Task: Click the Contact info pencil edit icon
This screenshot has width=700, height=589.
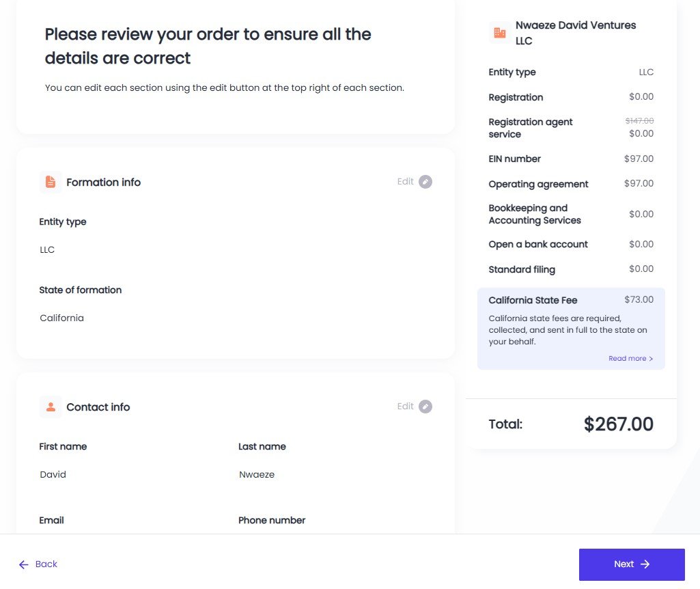Action: coord(425,407)
